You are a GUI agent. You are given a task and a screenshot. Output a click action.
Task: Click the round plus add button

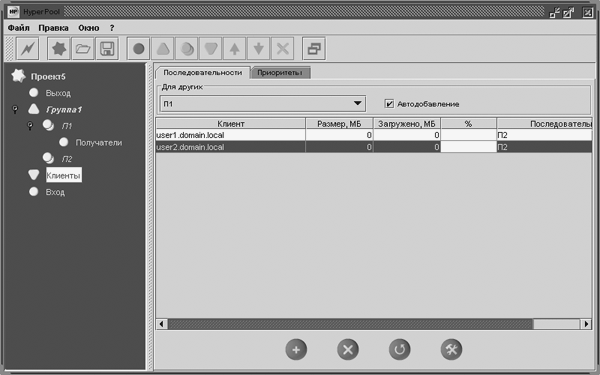point(296,349)
